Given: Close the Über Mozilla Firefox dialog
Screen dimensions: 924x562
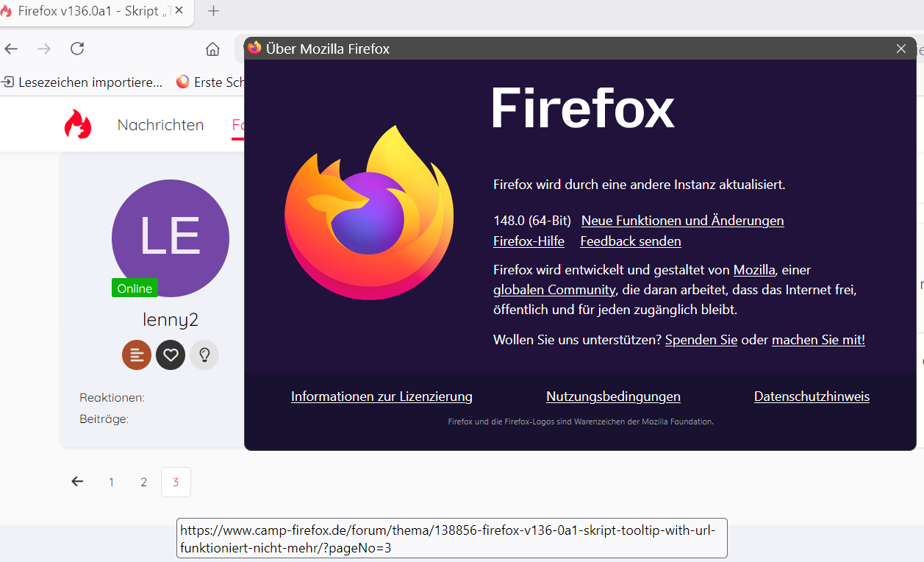Looking at the screenshot, I should click(x=901, y=49).
